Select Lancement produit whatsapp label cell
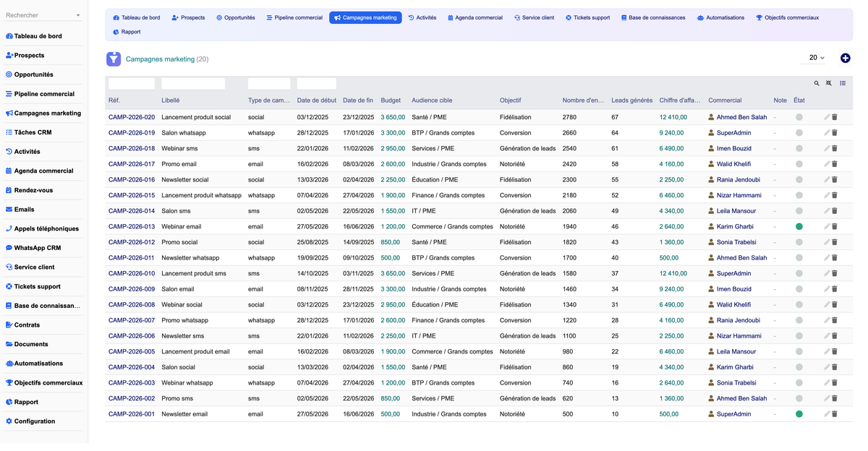The height and width of the screenshot is (451, 868). [201, 195]
